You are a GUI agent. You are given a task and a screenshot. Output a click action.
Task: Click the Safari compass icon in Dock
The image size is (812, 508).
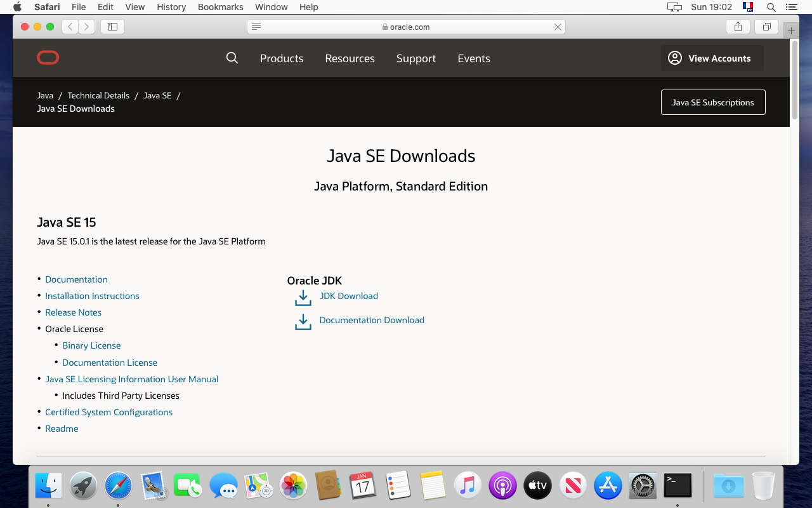coord(118,486)
